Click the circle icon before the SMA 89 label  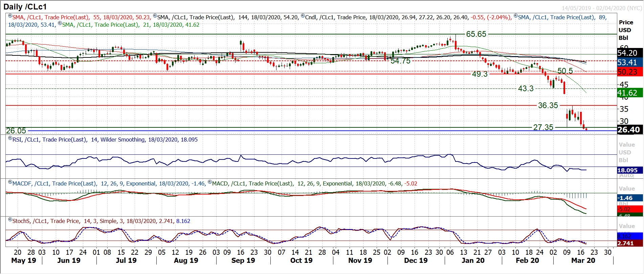click(516, 16)
